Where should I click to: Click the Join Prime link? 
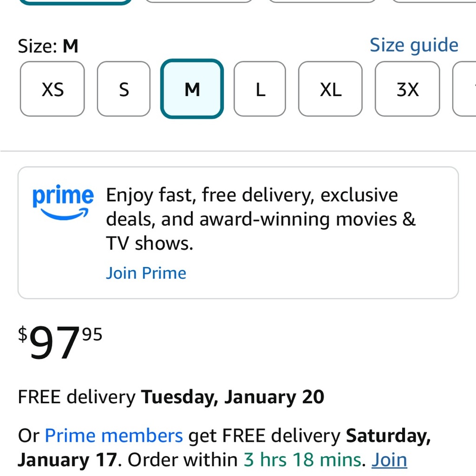(146, 273)
